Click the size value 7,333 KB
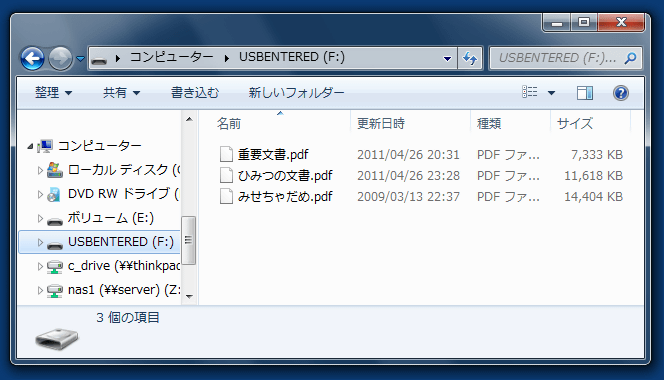664x380 pixels. (x=597, y=155)
